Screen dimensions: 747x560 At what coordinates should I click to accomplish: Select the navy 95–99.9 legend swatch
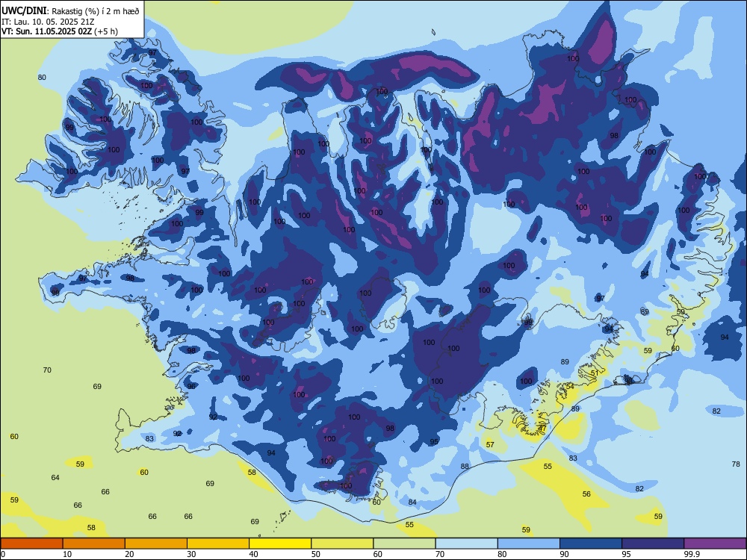pyautogui.click(x=653, y=544)
